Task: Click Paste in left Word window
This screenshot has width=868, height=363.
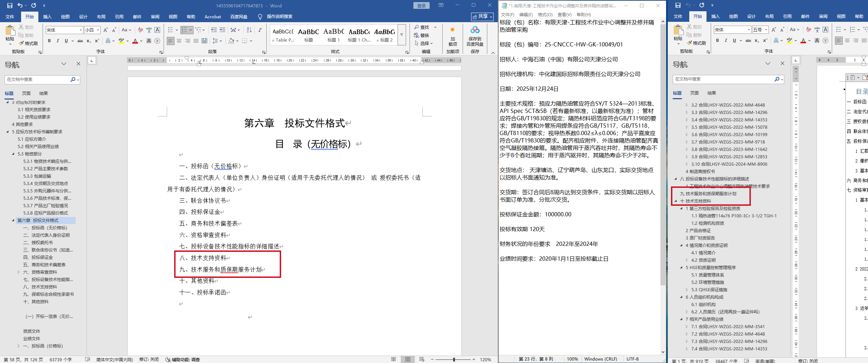Action: click(10, 35)
